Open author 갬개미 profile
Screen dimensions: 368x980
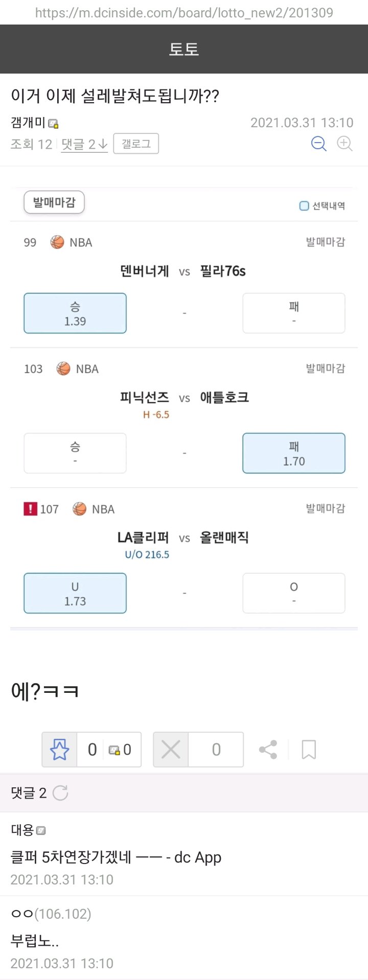tap(29, 123)
